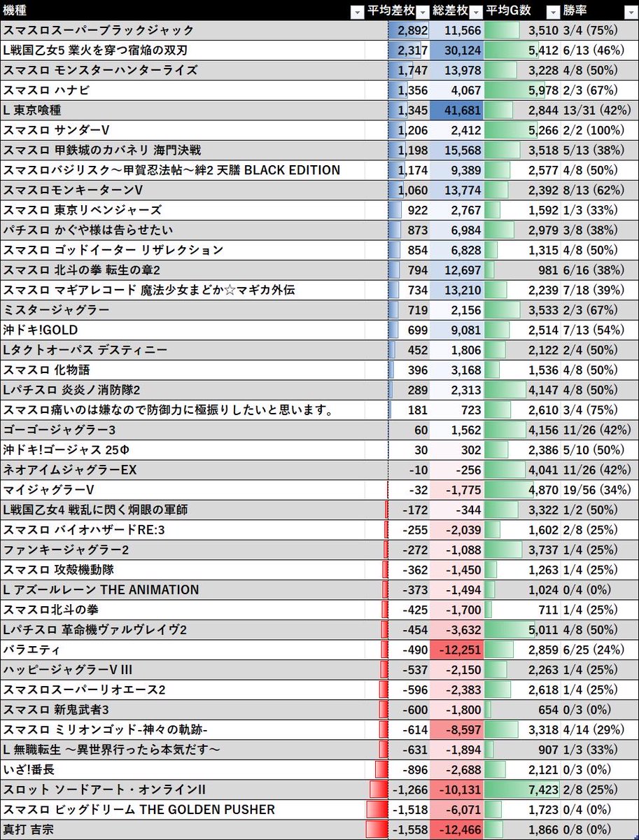Image resolution: width=639 pixels, height=840 pixels.
Task: Click the 7,423 average games cell
Action: (521, 789)
